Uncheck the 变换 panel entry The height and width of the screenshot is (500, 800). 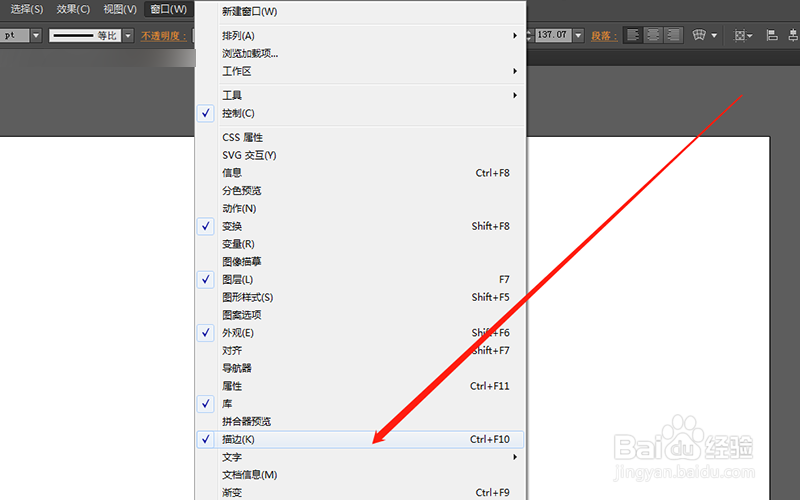coord(360,226)
